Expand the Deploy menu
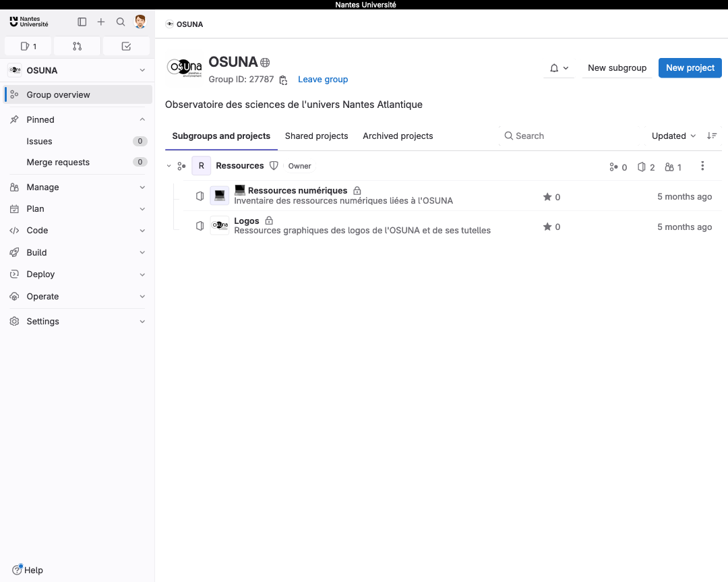The width and height of the screenshot is (728, 582). (78, 274)
